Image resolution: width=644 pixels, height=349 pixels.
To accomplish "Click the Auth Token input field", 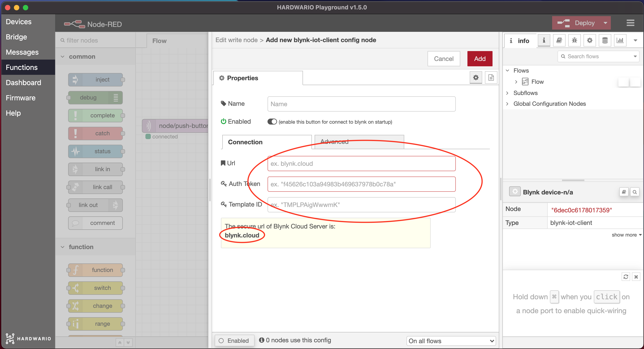I will pos(361,184).
